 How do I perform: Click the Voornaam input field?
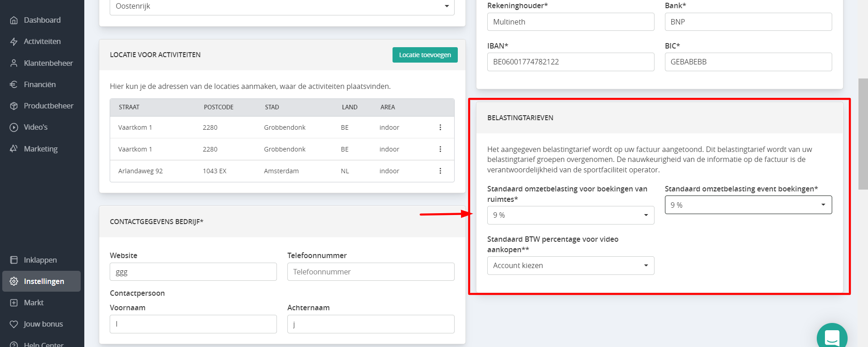tap(193, 324)
